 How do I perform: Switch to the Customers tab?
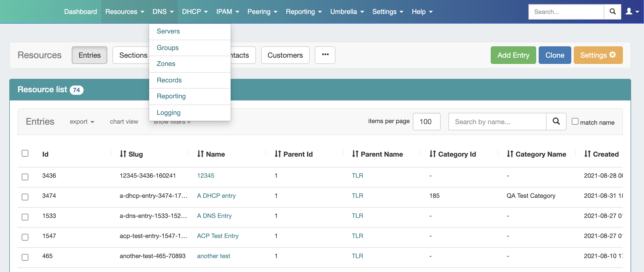pyautogui.click(x=285, y=55)
